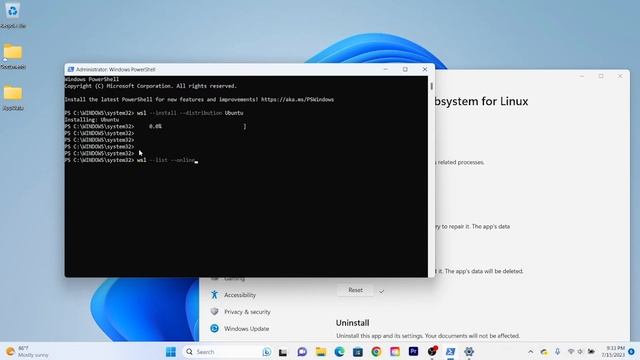Open Bing chat icon in search box
The image size is (640, 360).
(x=266, y=351)
